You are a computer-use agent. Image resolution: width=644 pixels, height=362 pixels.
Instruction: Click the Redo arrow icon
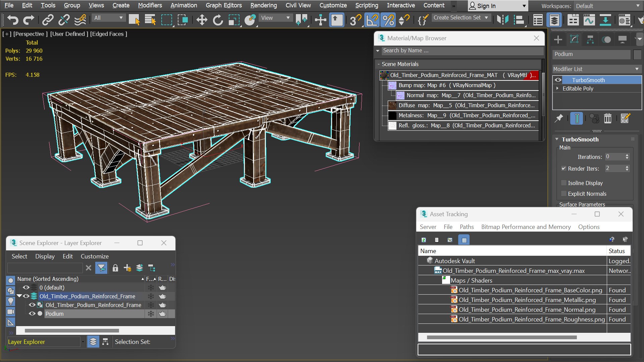[29, 20]
